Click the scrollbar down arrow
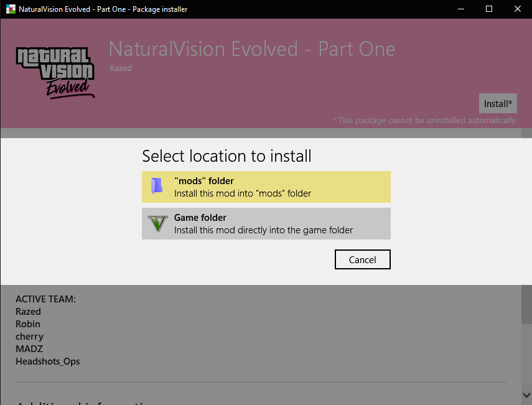This screenshot has height=405, width=532. 526,394
